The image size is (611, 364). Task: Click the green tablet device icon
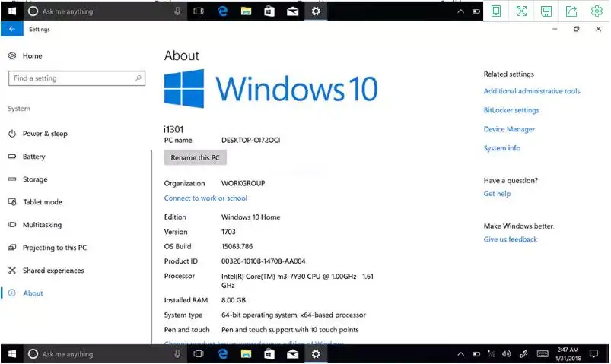pos(495,11)
